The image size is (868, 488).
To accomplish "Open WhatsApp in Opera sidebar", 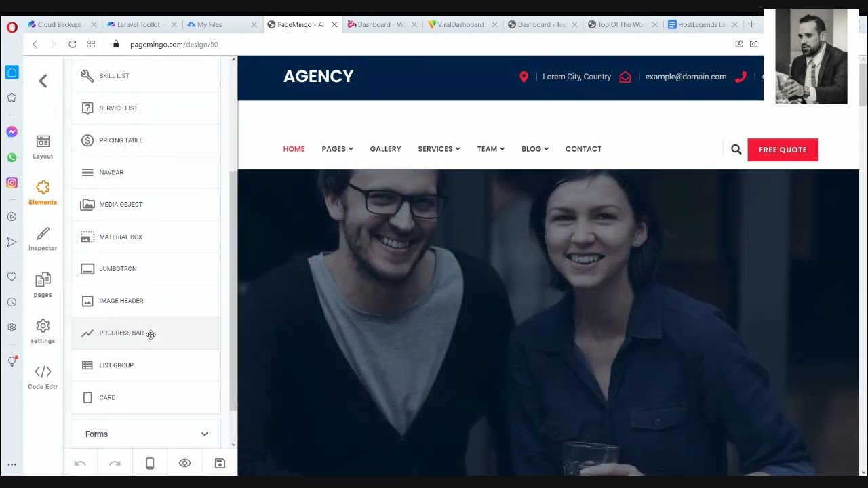I will (12, 157).
